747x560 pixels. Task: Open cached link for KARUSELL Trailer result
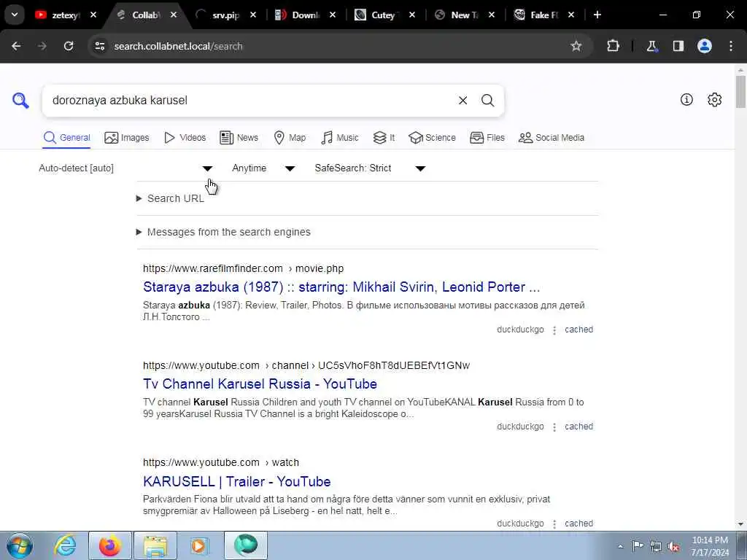click(578, 524)
